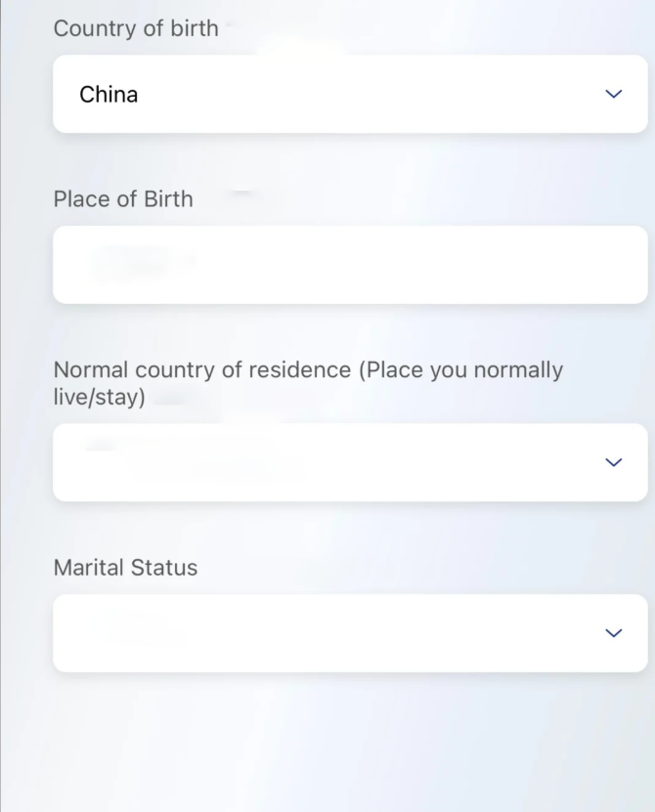Screen dimensions: 655x812
Task: Click the Normal country of residence label
Action: pos(307,370)
